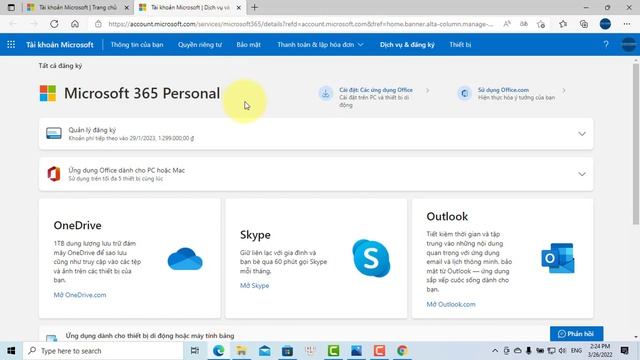The width and height of the screenshot is (640, 360).
Task: Open the tab actions menu icon
Action: [11, 7]
